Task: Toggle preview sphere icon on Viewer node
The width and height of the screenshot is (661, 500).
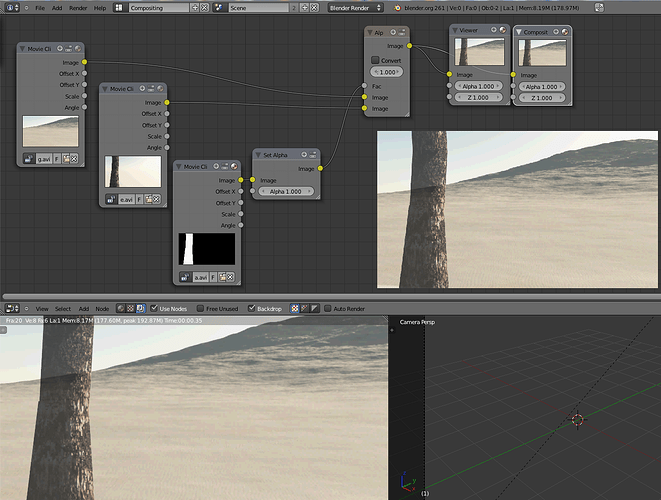Action: pyautogui.click(x=502, y=30)
